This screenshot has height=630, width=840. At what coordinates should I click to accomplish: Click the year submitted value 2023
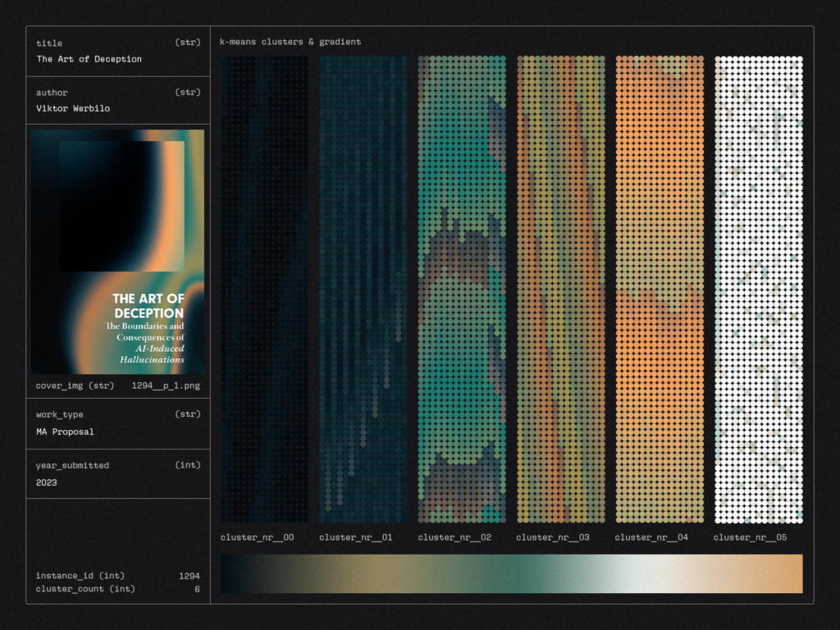click(47, 482)
